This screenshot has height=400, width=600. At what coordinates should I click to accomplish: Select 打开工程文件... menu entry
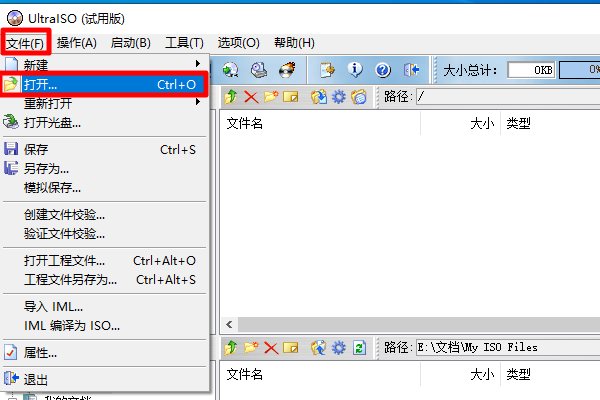104,261
